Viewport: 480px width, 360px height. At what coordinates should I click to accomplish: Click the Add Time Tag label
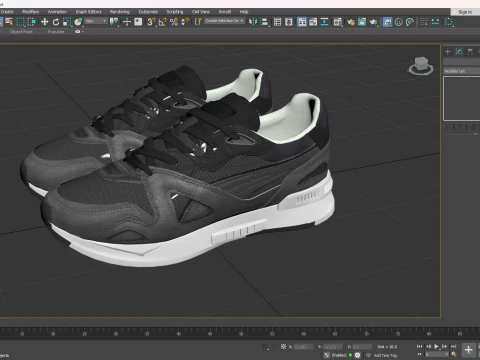[x=385, y=355]
